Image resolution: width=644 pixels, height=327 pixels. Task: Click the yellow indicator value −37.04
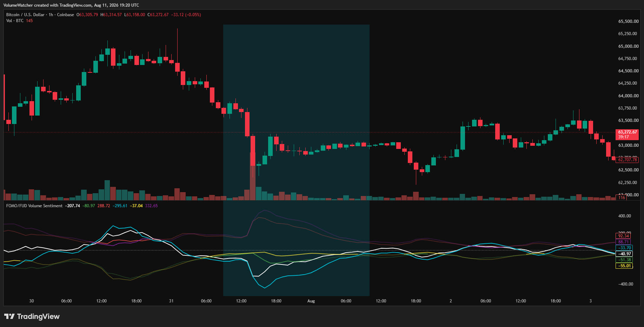point(136,206)
